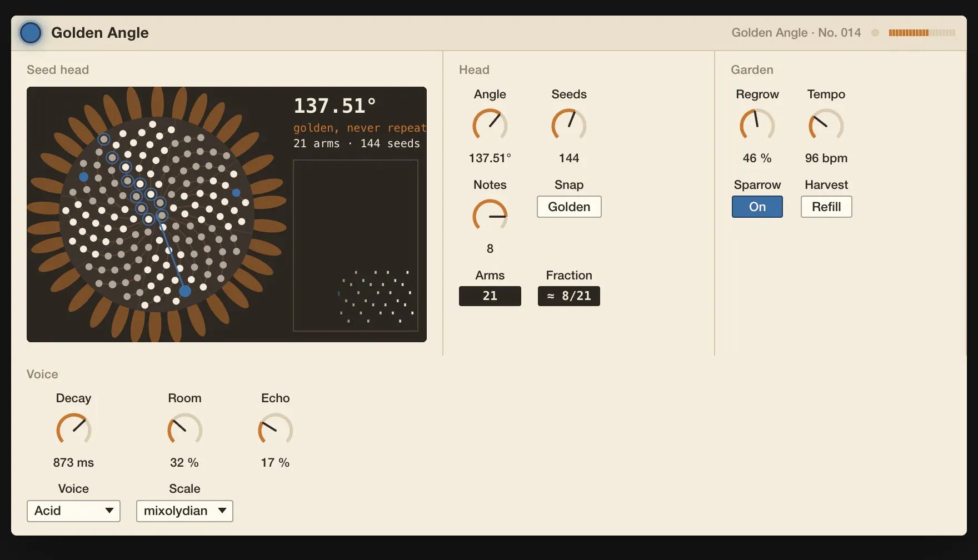
Task: Click the 137.51° value under the Angle knob
Action: pos(490,158)
